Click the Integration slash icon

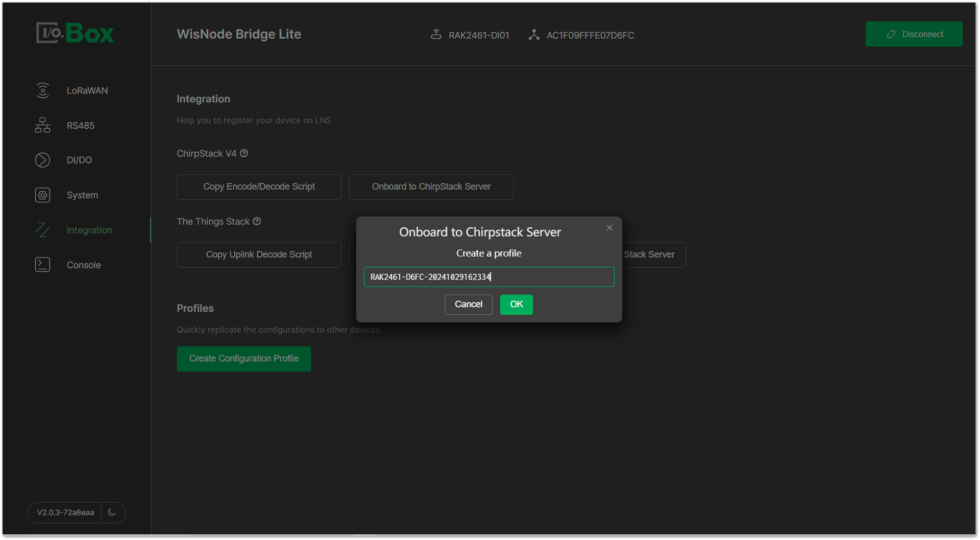(43, 230)
